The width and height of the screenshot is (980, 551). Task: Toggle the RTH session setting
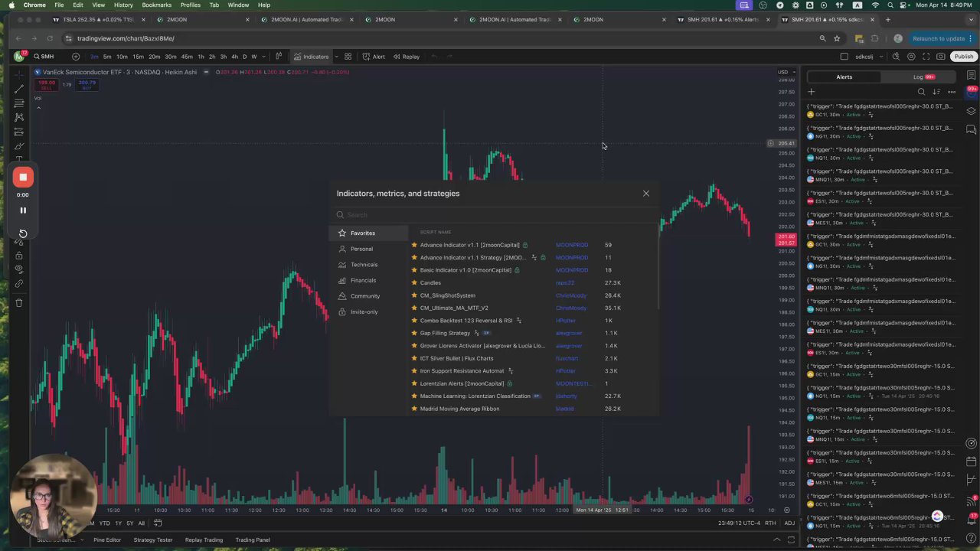[770, 523]
